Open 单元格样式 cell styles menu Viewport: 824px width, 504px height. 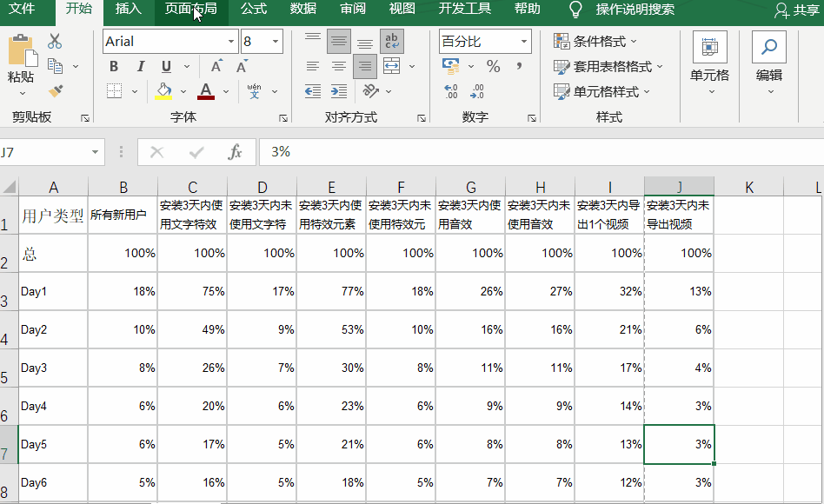click(x=602, y=91)
